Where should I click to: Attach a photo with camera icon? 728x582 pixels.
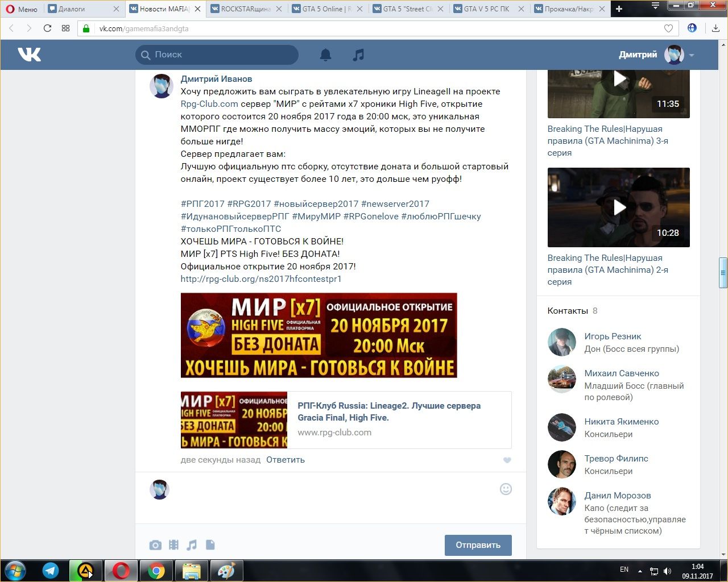coord(155,545)
